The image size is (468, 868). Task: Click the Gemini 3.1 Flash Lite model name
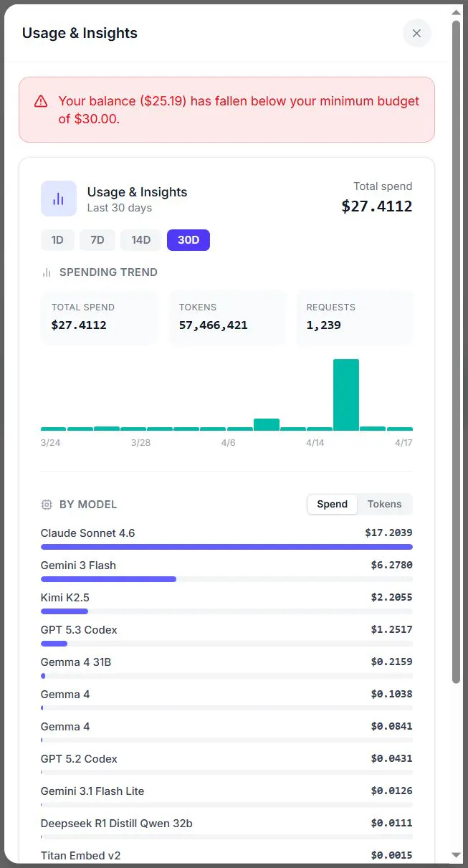click(92, 791)
